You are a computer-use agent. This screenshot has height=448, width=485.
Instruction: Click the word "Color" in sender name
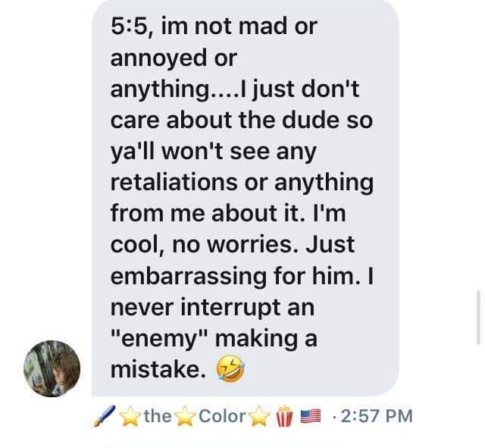coord(222,416)
